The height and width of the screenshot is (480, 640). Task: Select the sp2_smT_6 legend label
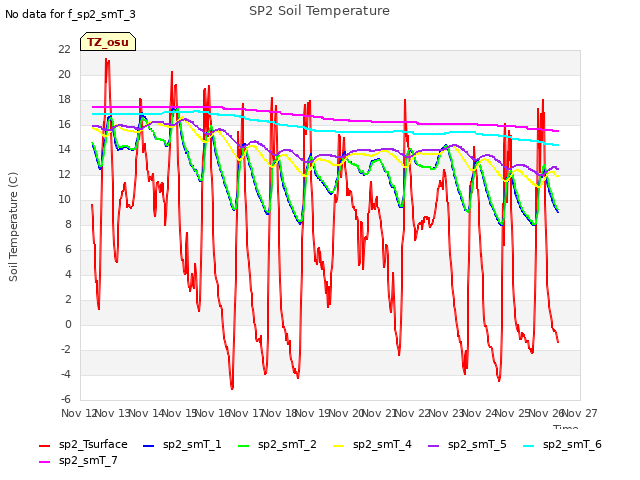click(x=572, y=444)
